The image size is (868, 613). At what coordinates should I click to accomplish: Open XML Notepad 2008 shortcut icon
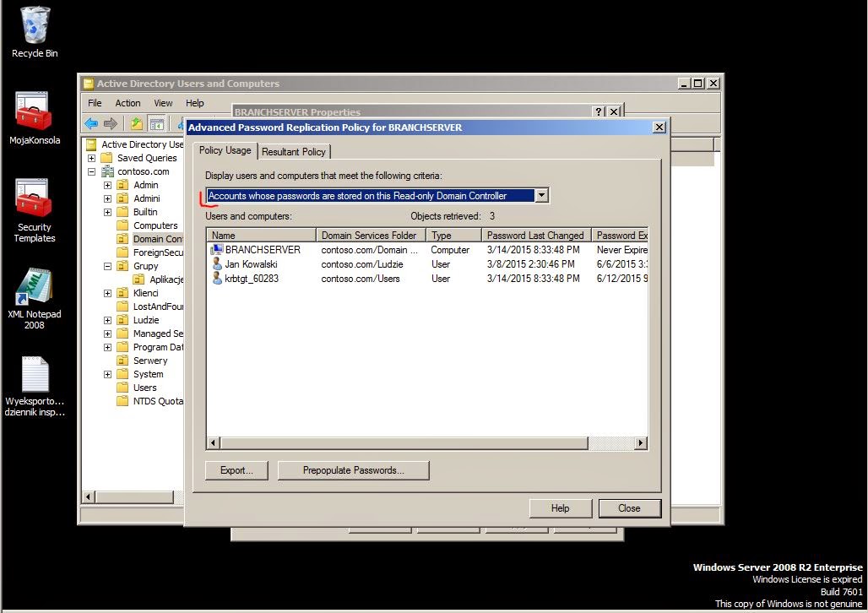click(35, 286)
